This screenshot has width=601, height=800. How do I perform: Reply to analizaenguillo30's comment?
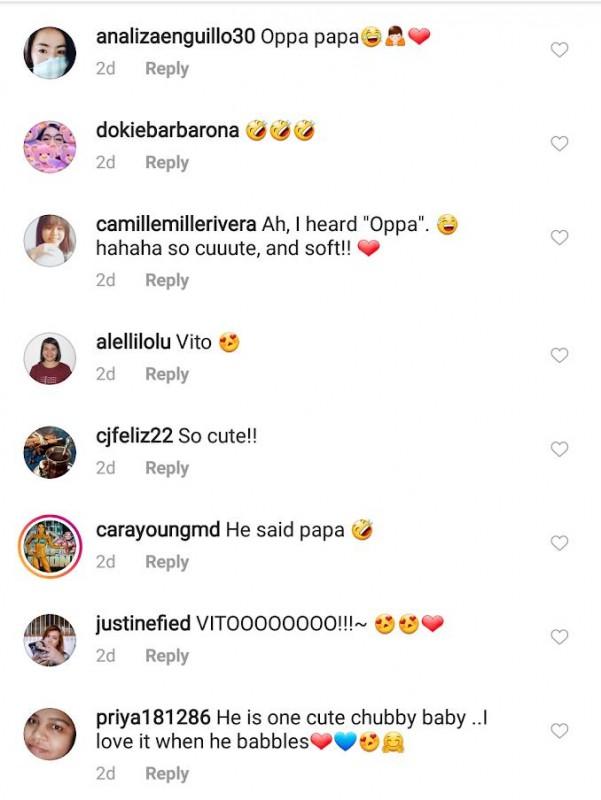pyautogui.click(x=167, y=69)
